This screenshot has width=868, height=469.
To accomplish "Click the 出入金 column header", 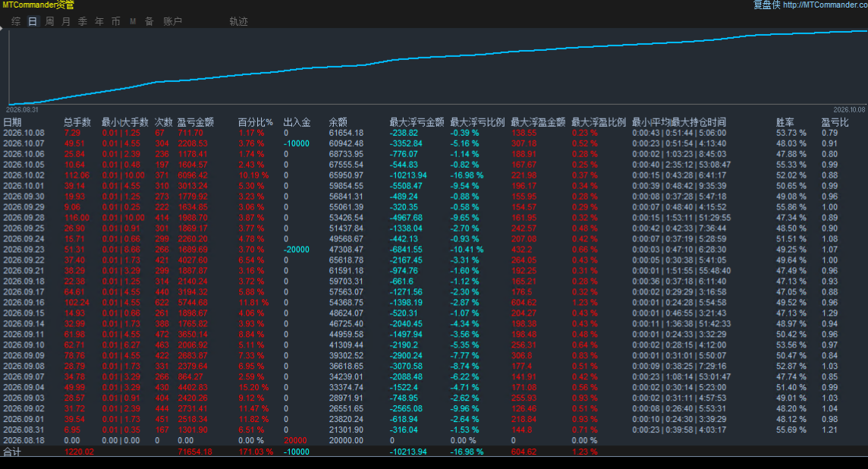I will (297, 122).
